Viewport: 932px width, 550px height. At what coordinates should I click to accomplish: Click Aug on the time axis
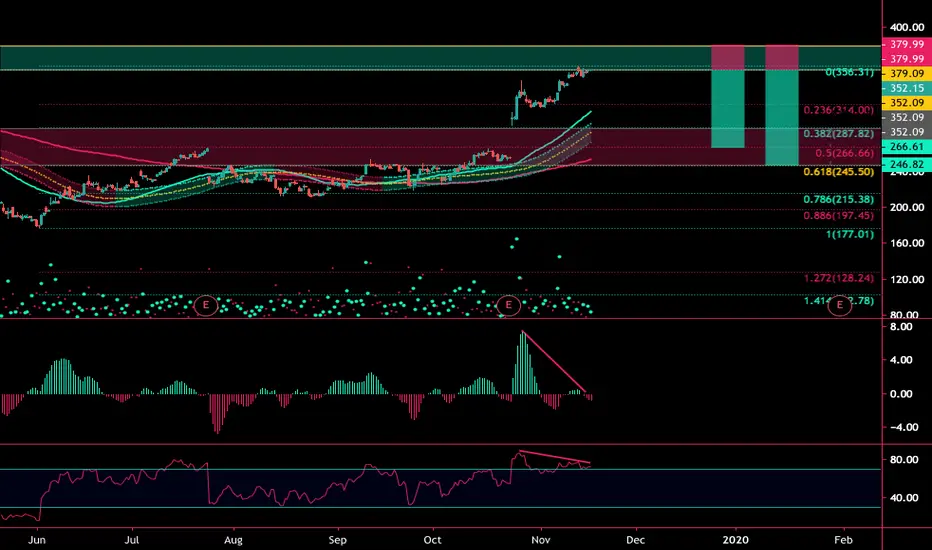click(x=233, y=540)
